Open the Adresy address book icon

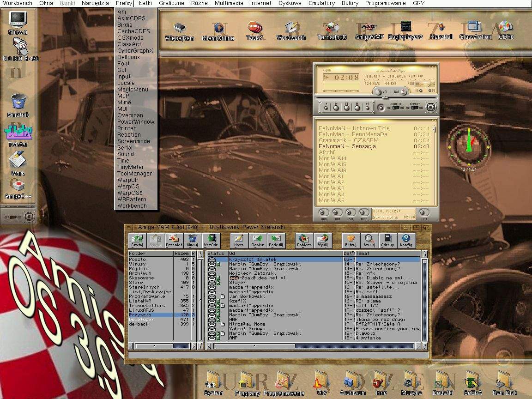click(x=387, y=241)
